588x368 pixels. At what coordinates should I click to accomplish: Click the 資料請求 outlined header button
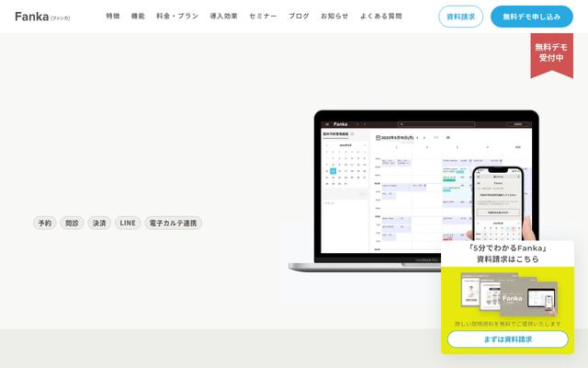tap(461, 17)
